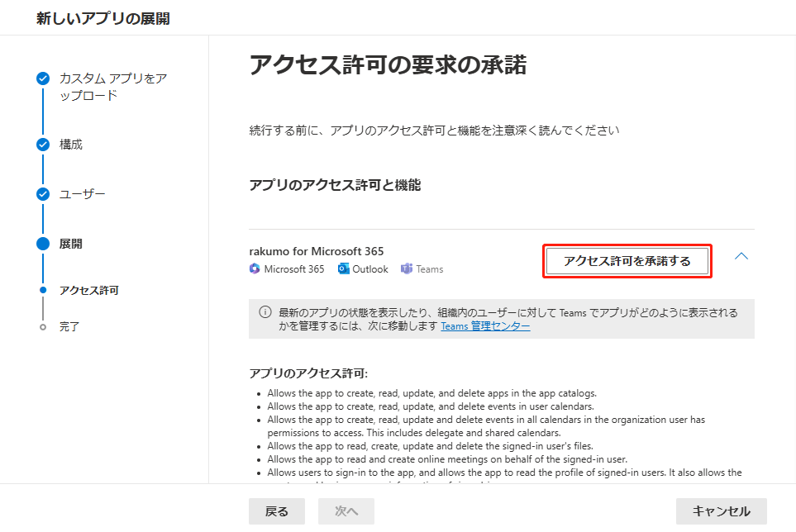This screenshot has width=796, height=532.
Task: Click the Outlook label text
Action: click(x=370, y=269)
